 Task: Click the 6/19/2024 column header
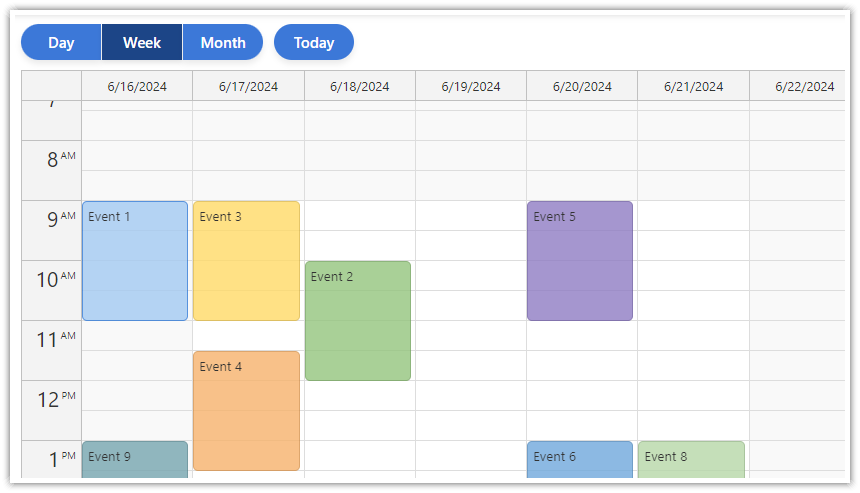471,86
